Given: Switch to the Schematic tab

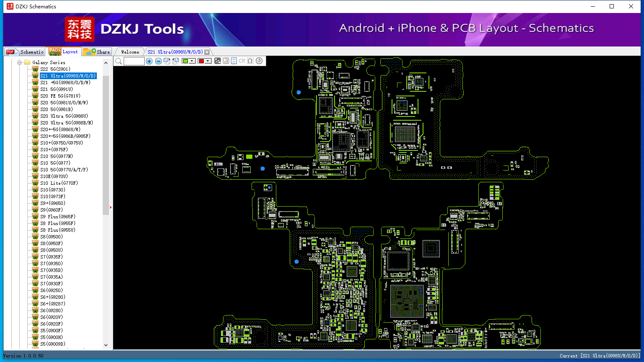Looking at the screenshot, I should click(x=25, y=52).
